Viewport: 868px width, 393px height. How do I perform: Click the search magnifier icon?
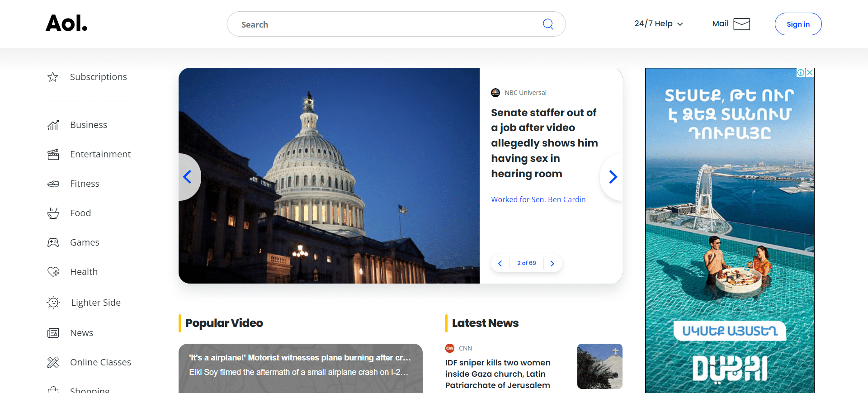[x=548, y=24]
